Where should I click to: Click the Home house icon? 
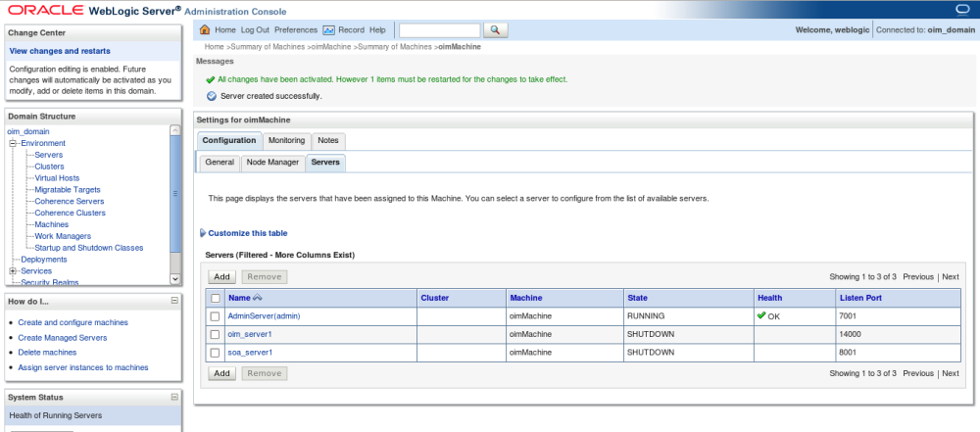205,29
